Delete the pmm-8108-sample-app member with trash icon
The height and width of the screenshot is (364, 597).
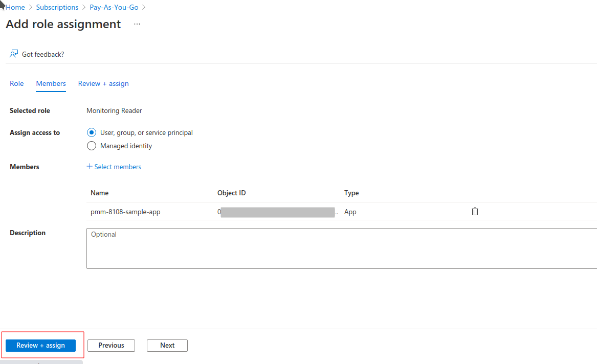click(475, 211)
